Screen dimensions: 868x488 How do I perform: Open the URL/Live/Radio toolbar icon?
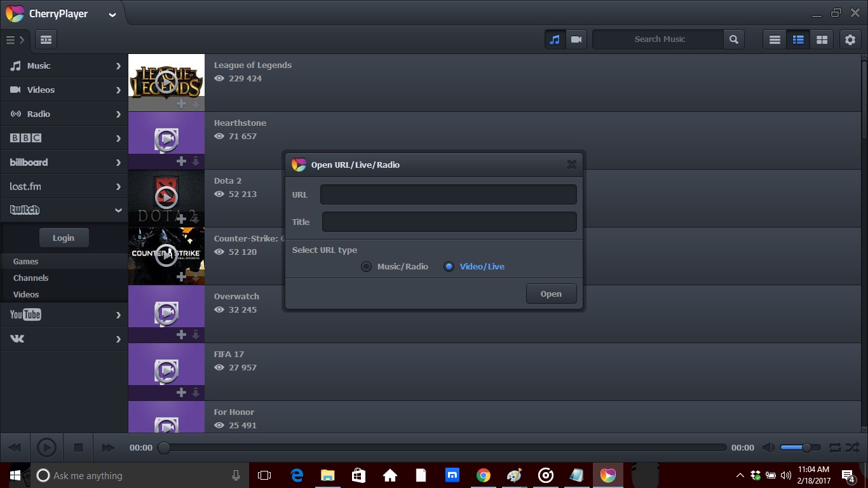(46, 39)
